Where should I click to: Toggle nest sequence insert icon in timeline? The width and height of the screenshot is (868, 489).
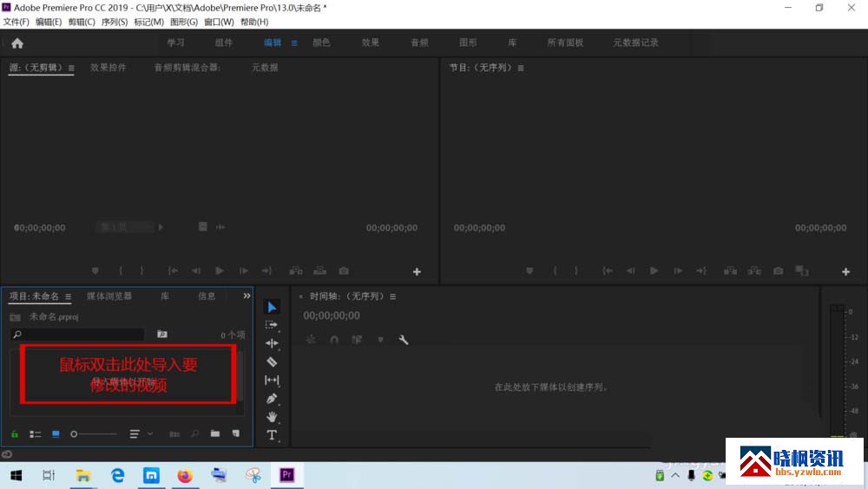coord(311,340)
